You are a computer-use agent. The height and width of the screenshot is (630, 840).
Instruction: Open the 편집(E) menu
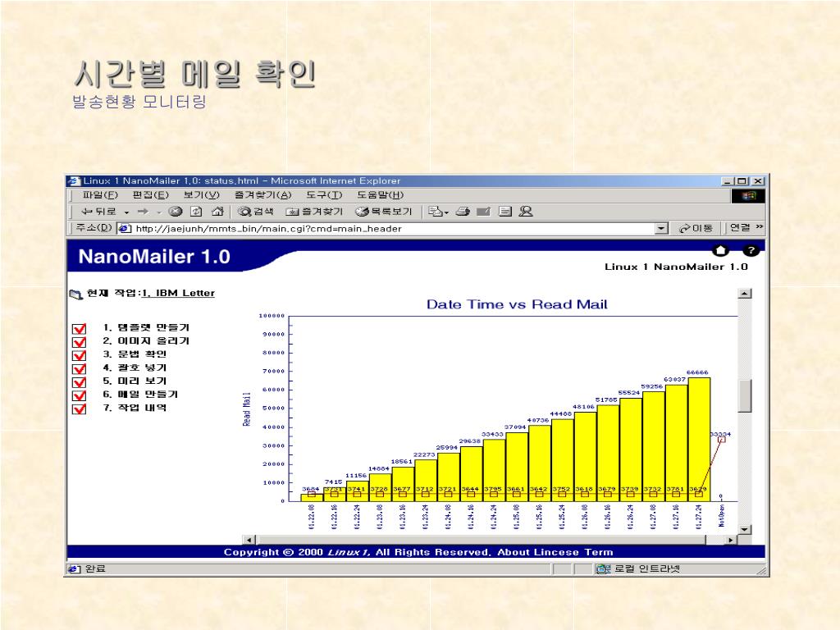(x=151, y=195)
